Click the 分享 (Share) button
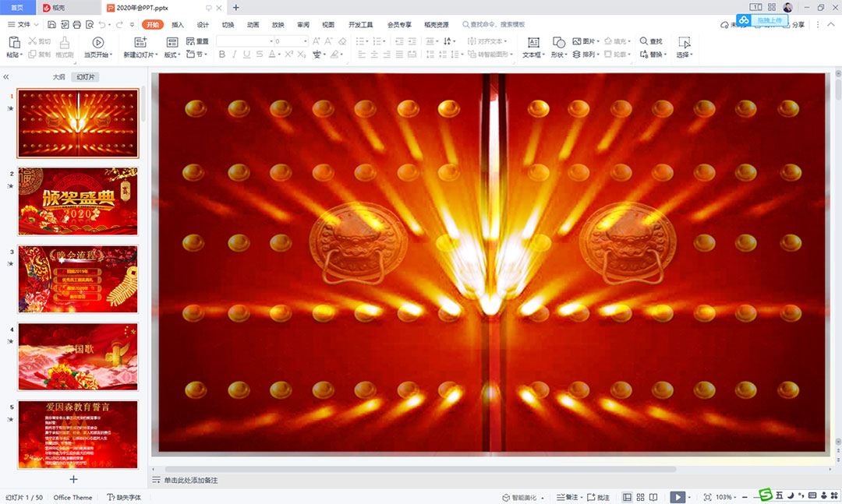Screen dimensions: 842x504 click(x=794, y=25)
